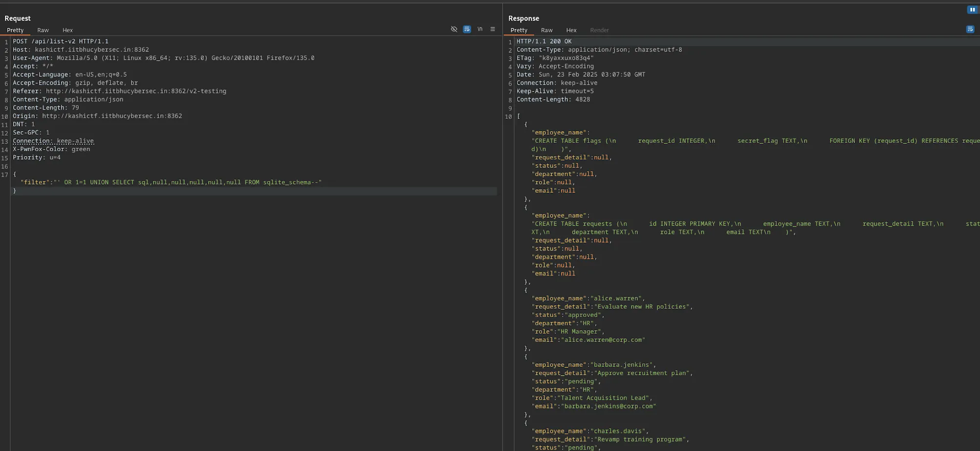Click "barbara.jenkins" employee name value
The height and width of the screenshot is (451, 980).
(x=621, y=365)
